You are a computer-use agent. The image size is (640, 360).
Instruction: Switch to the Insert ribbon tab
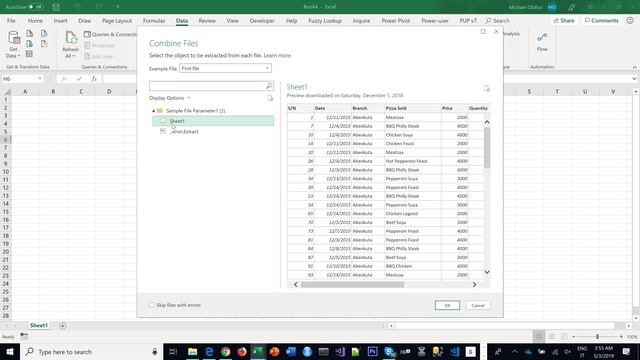click(60, 21)
